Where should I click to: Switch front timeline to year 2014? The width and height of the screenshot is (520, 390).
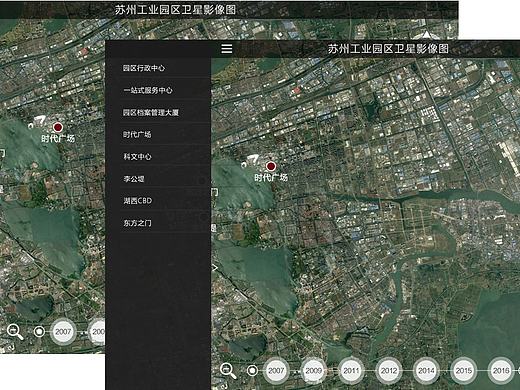(x=426, y=370)
